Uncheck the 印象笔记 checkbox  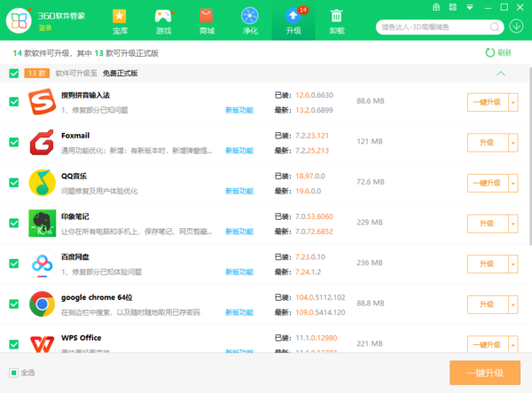coord(13,224)
